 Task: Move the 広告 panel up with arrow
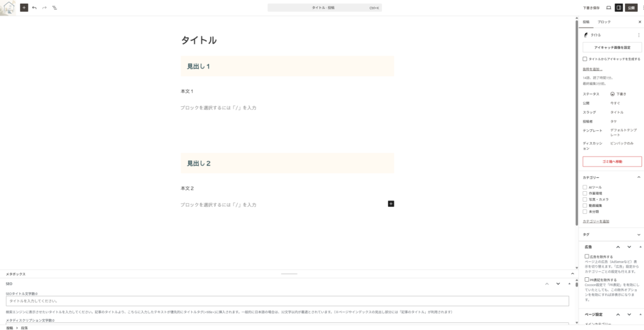[618, 246]
